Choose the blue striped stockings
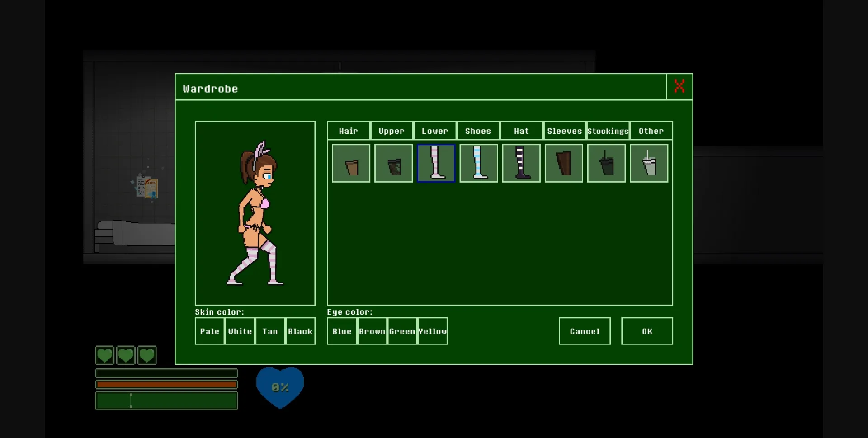The width and height of the screenshot is (868, 438). (x=478, y=163)
